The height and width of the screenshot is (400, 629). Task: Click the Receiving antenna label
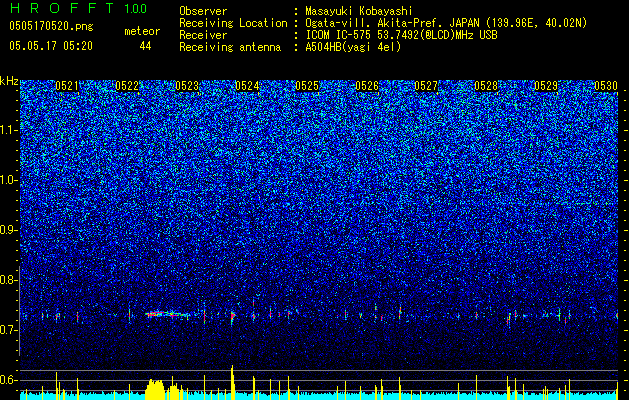point(230,47)
